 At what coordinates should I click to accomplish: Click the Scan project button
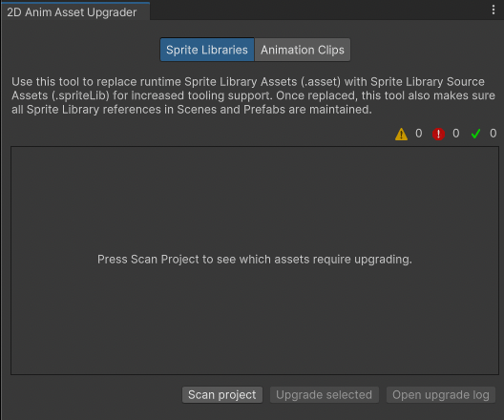pyautogui.click(x=222, y=394)
